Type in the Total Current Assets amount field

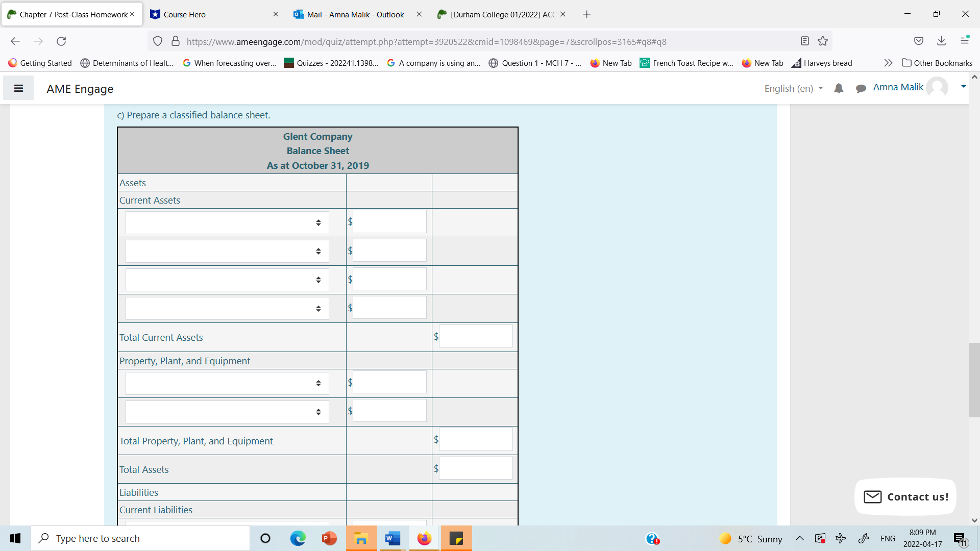(475, 336)
